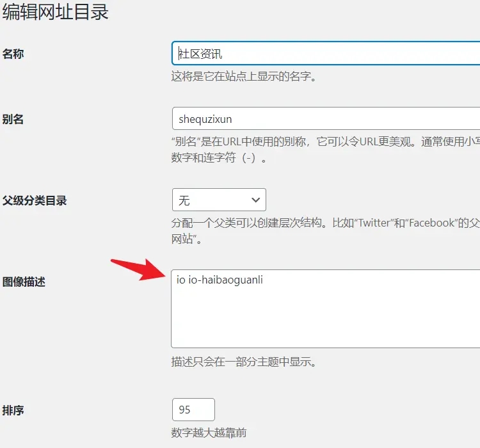Click the 名称 input field containing 社区资讯
The height and width of the screenshot is (448, 480).
[x=326, y=54]
